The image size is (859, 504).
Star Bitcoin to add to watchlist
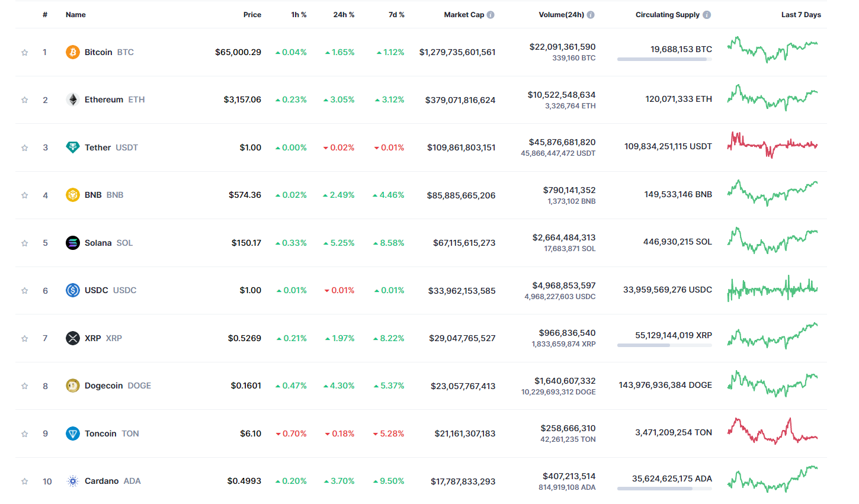25,52
